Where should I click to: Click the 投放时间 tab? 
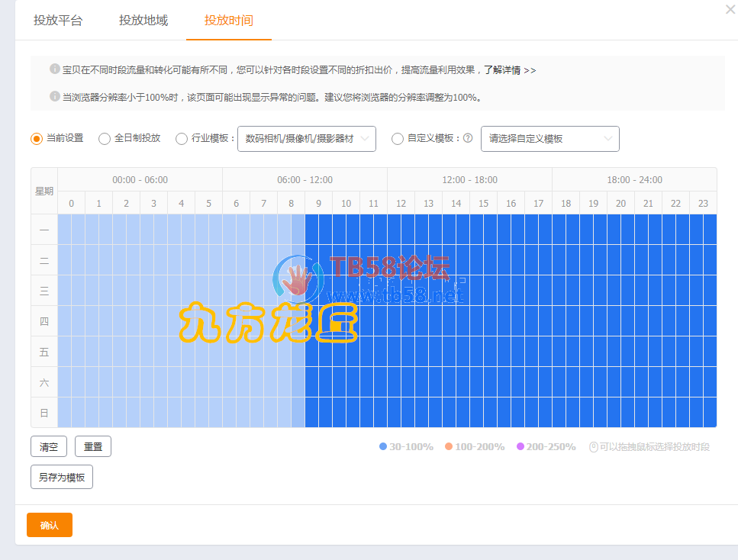pos(229,21)
